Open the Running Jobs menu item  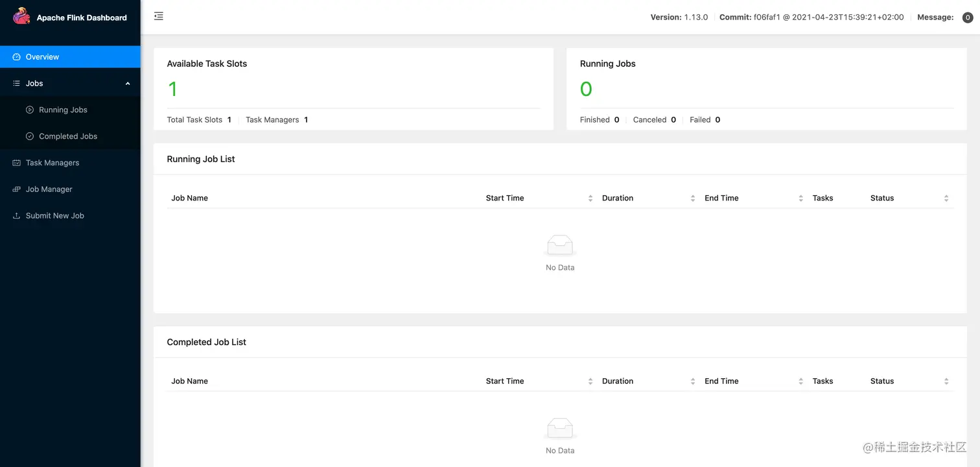point(70,110)
